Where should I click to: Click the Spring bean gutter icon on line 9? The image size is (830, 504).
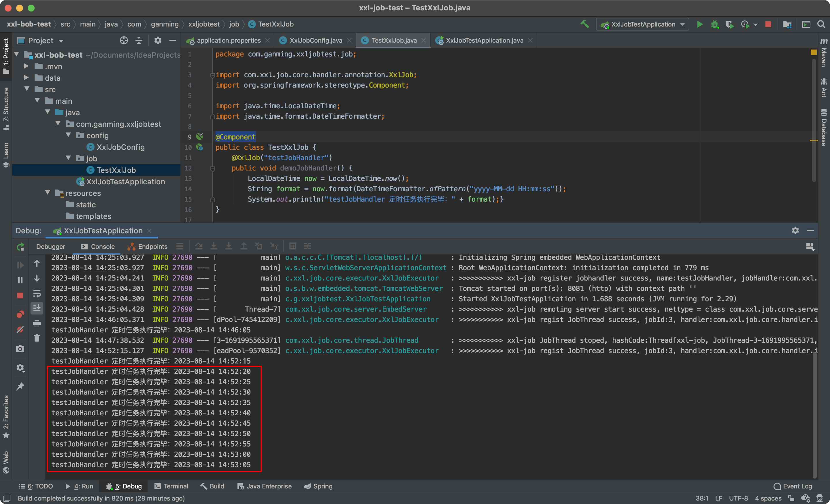coord(200,136)
